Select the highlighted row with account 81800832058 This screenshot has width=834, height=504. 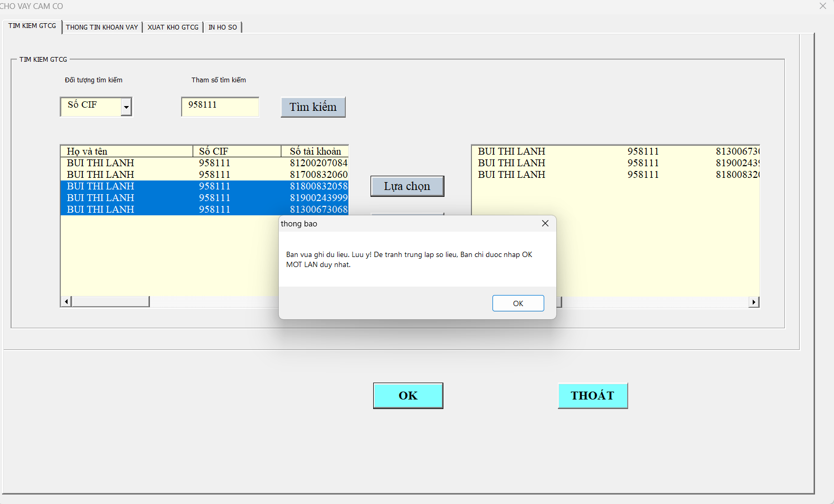pos(204,186)
